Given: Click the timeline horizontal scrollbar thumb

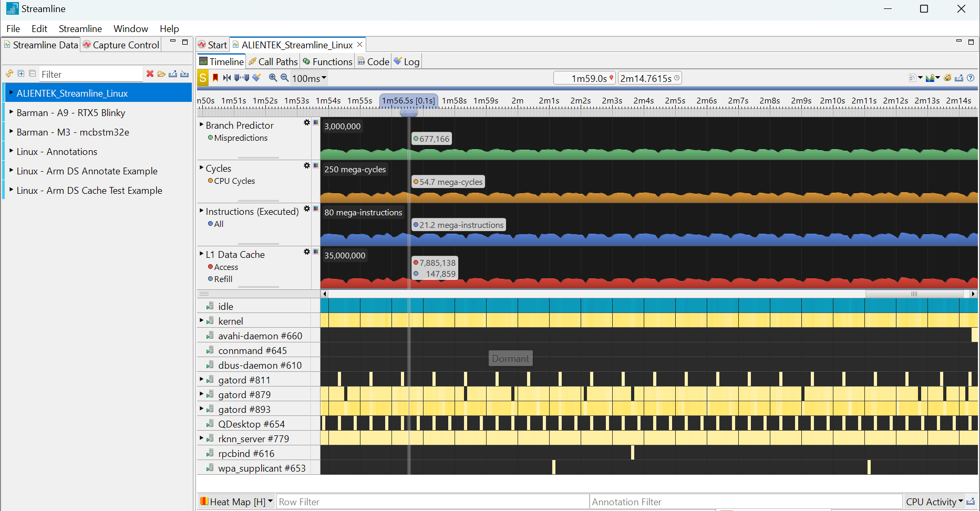Looking at the screenshot, I should pyautogui.click(x=914, y=294).
